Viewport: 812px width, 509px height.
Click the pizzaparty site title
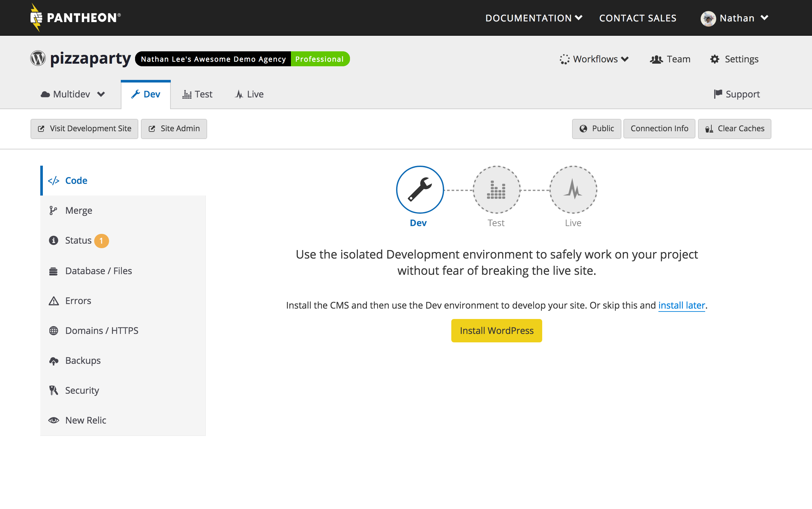(91, 59)
